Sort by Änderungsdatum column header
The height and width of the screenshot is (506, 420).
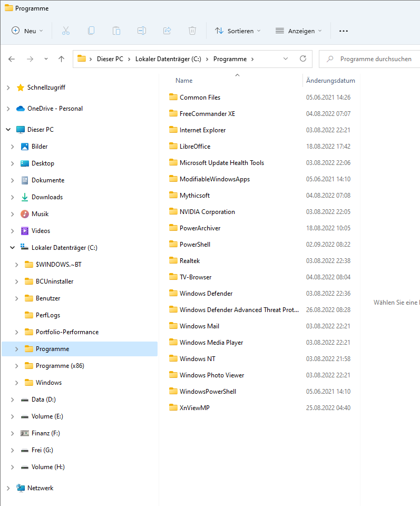[330, 80]
